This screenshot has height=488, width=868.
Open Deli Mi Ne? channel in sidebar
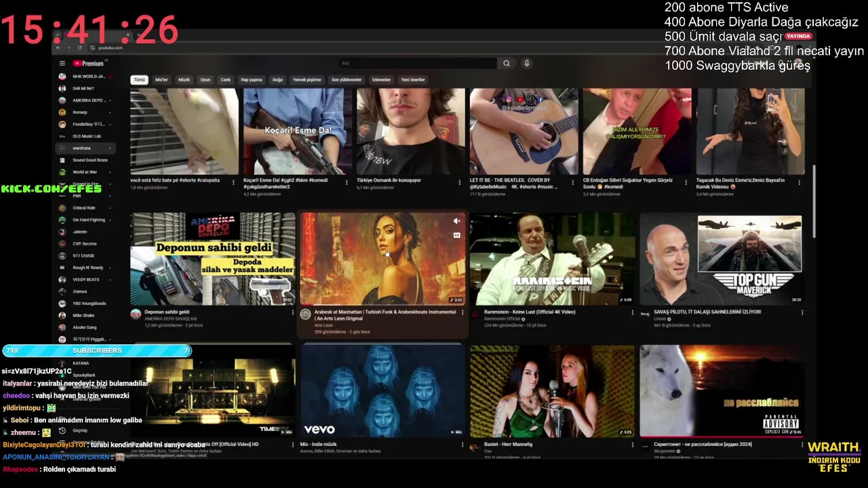click(x=85, y=89)
